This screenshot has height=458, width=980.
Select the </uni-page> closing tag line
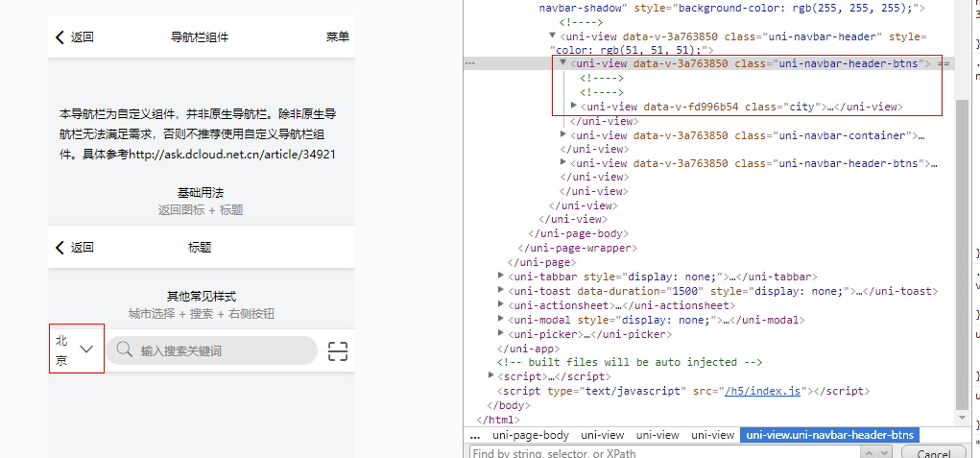point(542,262)
